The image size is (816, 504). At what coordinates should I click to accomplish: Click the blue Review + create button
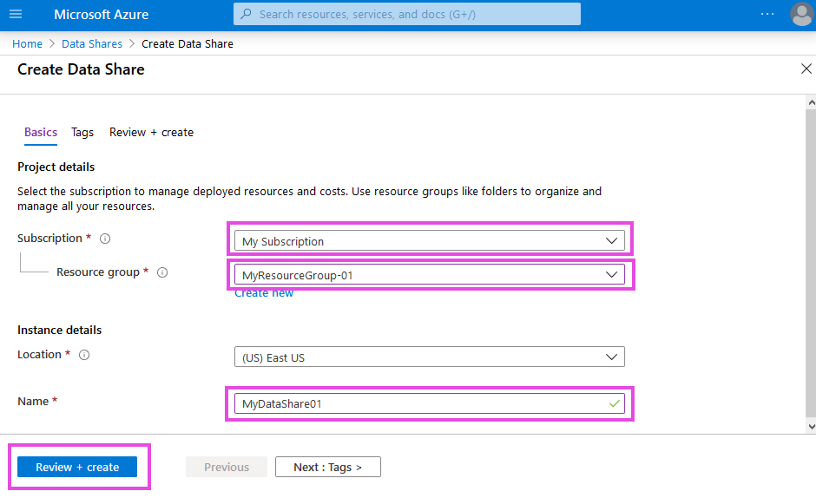pyautogui.click(x=77, y=467)
